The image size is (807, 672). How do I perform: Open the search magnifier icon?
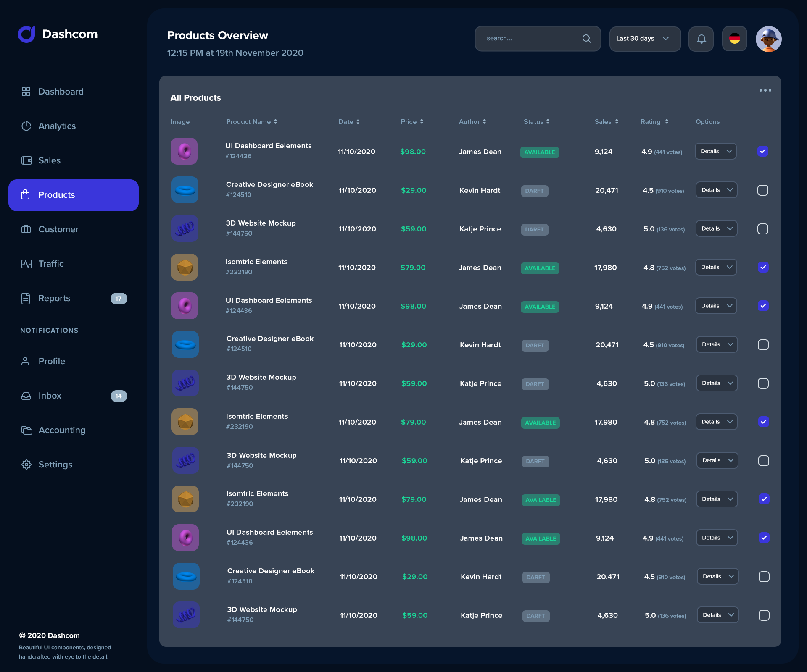pyautogui.click(x=587, y=39)
